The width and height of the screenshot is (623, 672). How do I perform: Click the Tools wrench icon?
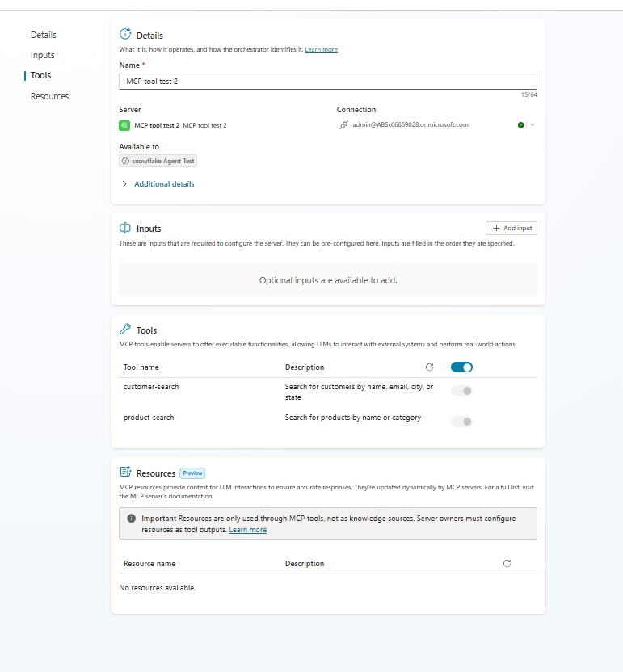(124, 330)
